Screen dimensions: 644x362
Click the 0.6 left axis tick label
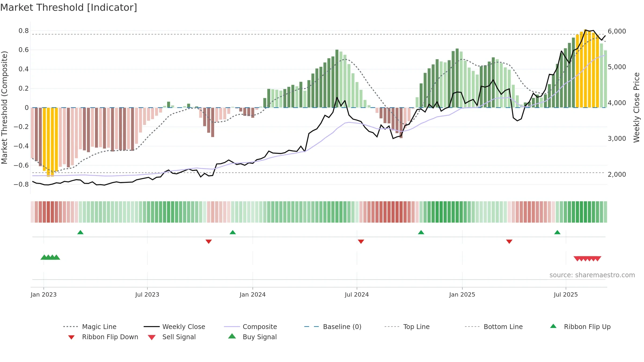click(x=24, y=50)
